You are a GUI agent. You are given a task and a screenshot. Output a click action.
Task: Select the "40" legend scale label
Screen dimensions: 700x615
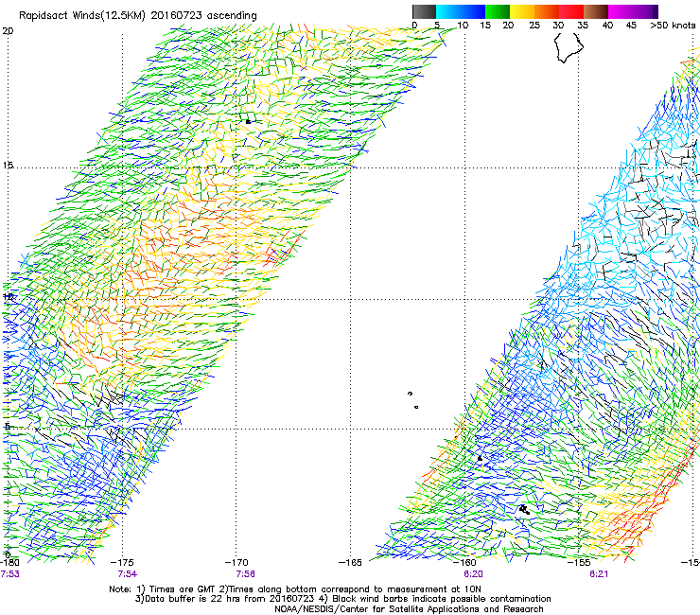coord(607,26)
